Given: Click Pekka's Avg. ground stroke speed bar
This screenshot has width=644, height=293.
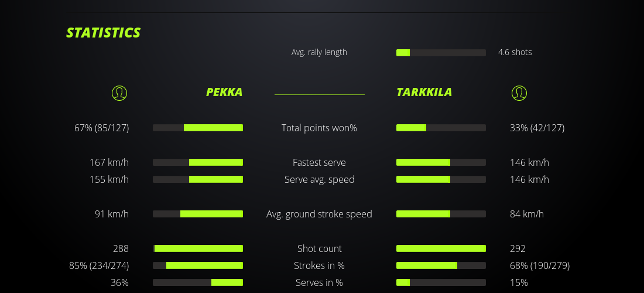Looking at the screenshot, I should [x=198, y=214].
